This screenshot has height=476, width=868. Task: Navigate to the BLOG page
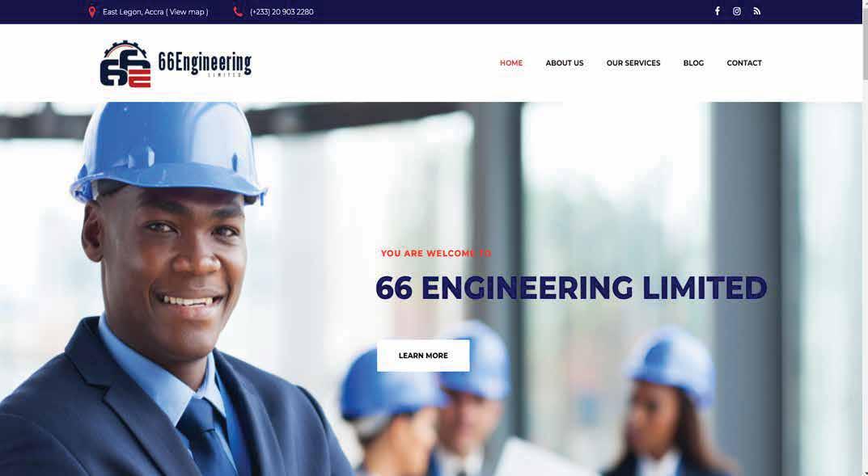(693, 63)
